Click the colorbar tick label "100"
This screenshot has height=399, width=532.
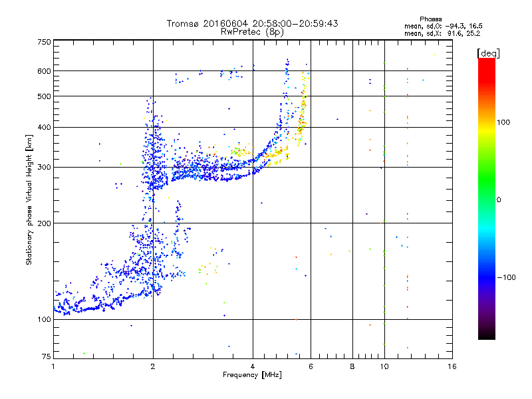tap(503, 122)
